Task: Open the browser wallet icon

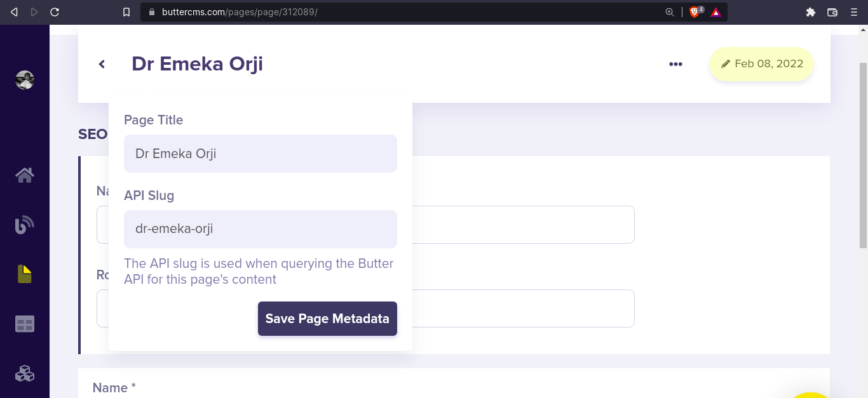Action: coord(832,12)
